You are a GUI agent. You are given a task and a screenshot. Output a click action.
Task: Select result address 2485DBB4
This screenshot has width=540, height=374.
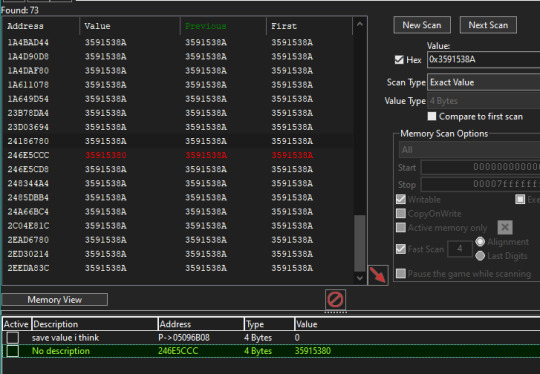(x=28, y=198)
